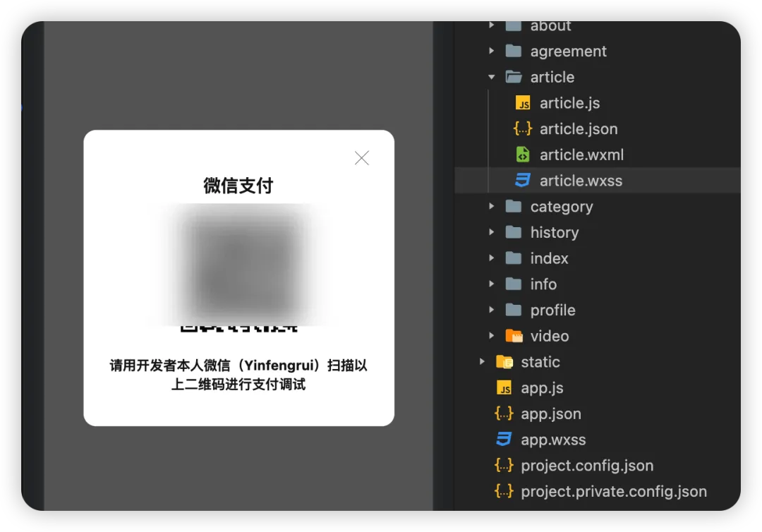This screenshot has width=762, height=532.
Task: Select the history folder name
Action: pos(555,233)
